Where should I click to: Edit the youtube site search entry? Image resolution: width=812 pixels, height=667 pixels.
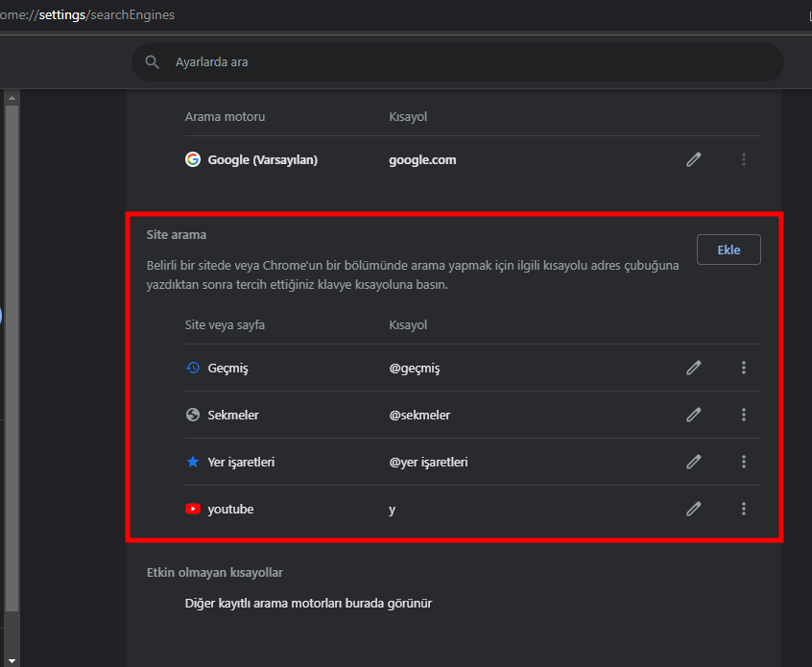694,509
